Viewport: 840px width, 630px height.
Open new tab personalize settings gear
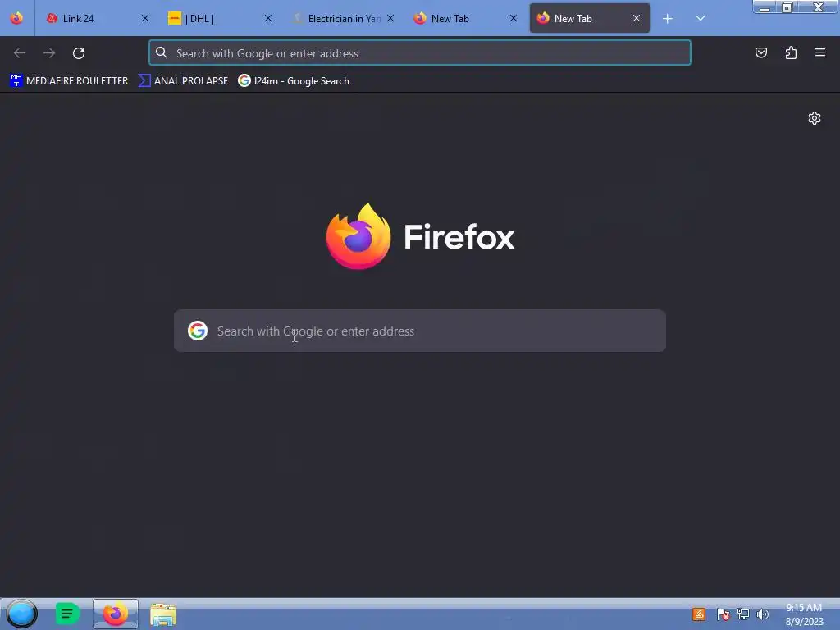click(815, 118)
